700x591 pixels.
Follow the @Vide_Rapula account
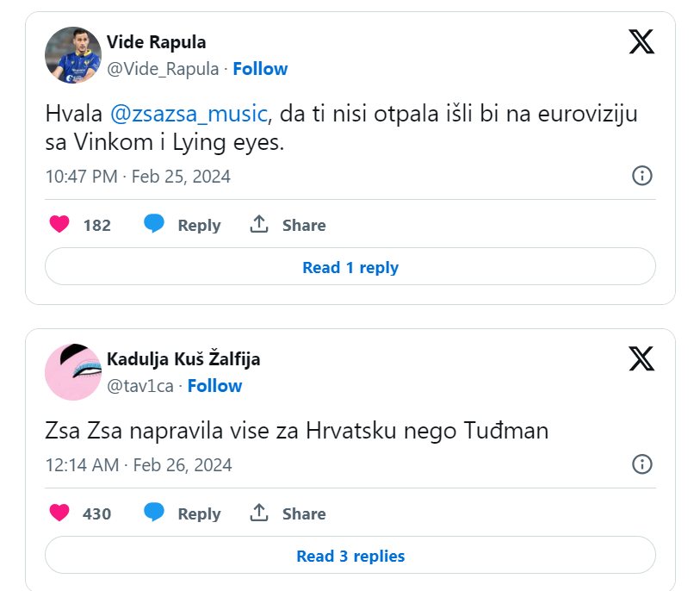click(x=260, y=69)
